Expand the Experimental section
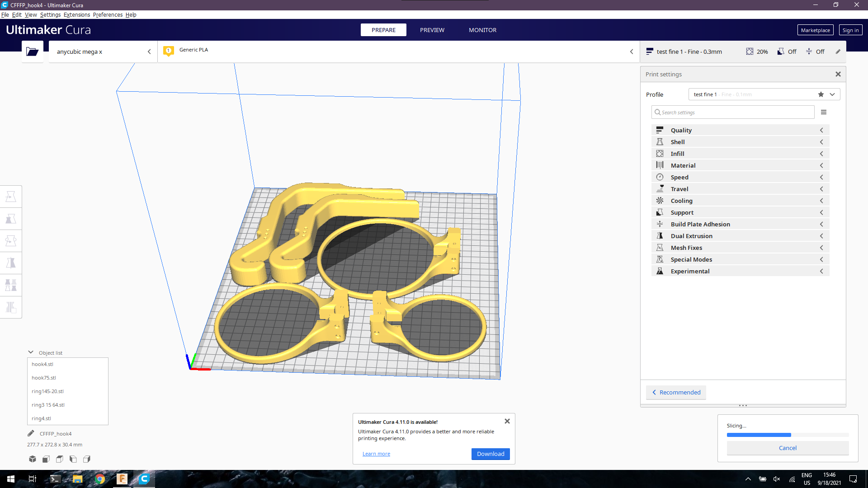 pyautogui.click(x=740, y=271)
